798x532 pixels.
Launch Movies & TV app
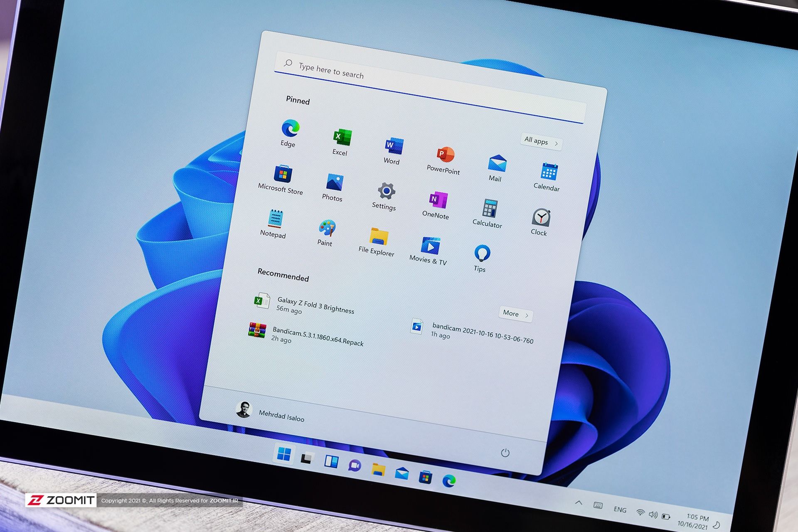click(x=431, y=248)
